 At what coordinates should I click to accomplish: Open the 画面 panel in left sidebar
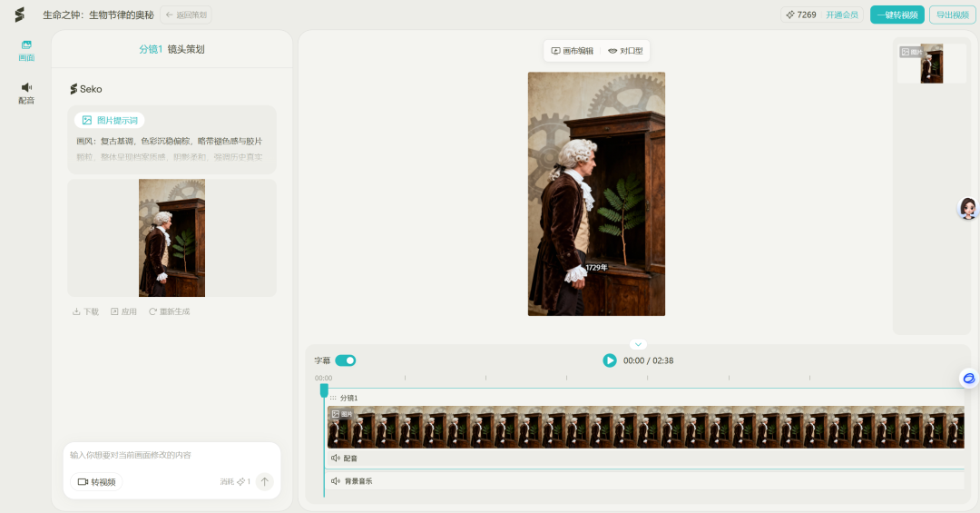[26, 50]
